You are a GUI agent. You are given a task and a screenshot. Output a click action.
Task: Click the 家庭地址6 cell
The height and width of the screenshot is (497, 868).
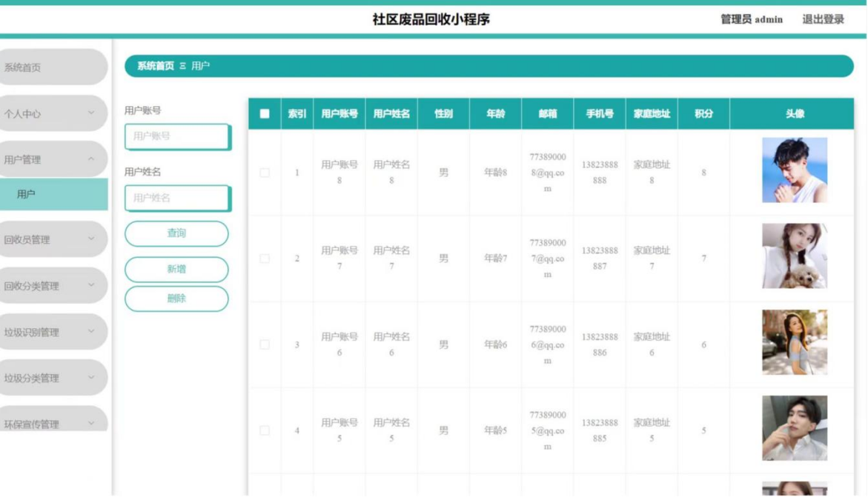pos(652,345)
